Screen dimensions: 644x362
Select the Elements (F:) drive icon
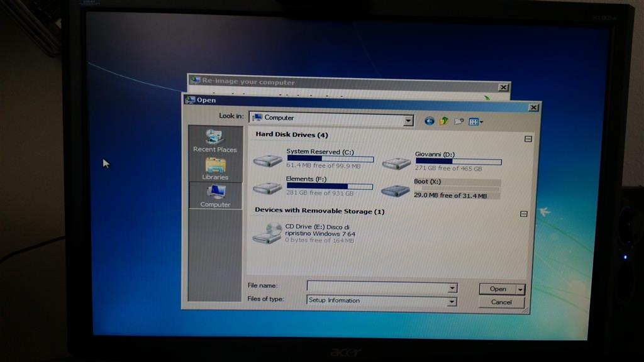tap(267, 188)
